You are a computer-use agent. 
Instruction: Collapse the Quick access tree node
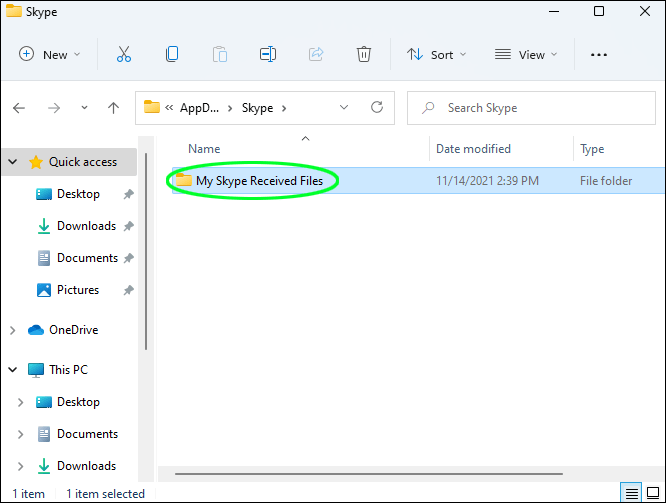click(13, 162)
